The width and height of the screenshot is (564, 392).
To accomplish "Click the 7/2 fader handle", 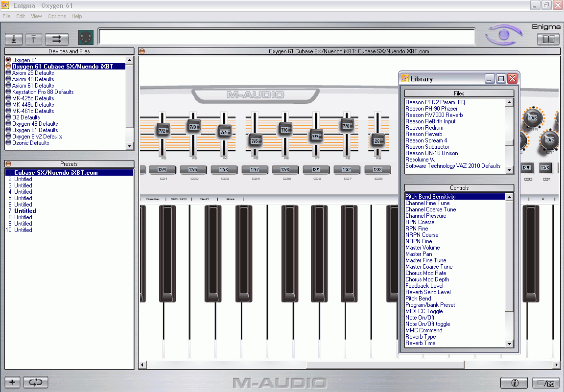I will 163,131.
